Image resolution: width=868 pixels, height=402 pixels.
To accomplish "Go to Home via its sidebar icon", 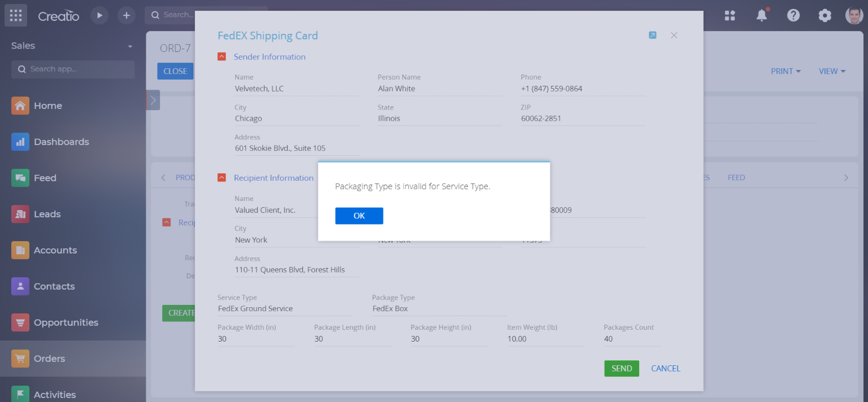I will [20, 106].
